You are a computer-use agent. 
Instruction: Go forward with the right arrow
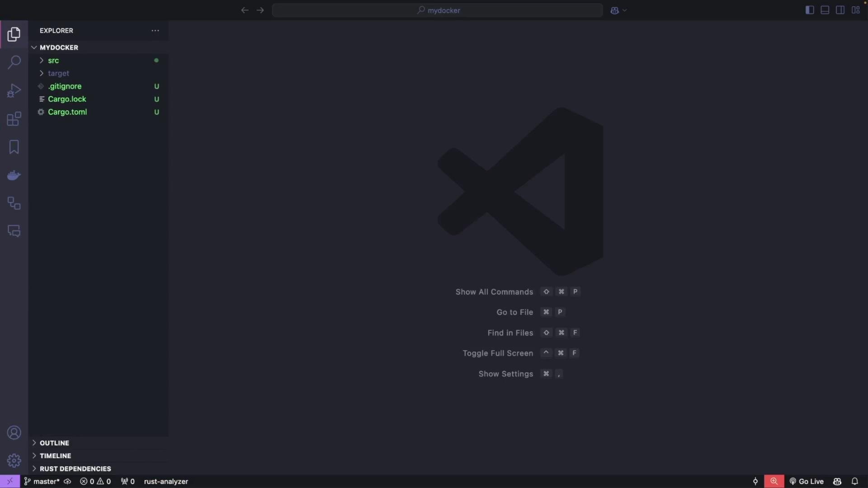coord(260,10)
